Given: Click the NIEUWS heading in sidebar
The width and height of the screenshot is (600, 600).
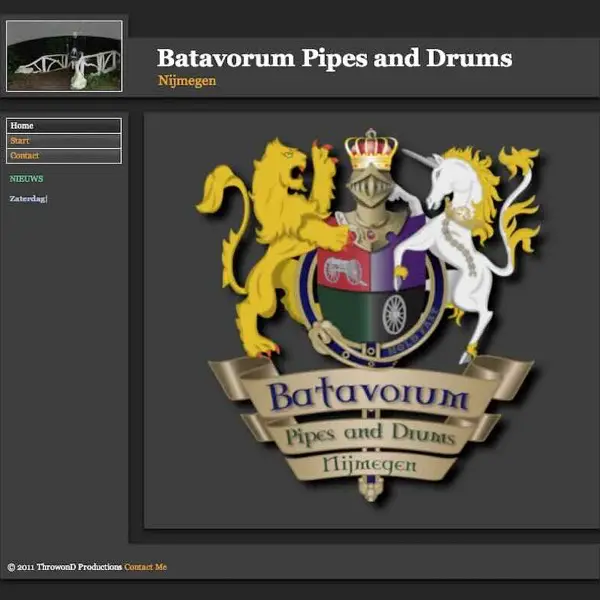Looking at the screenshot, I should (x=26, y=179).
